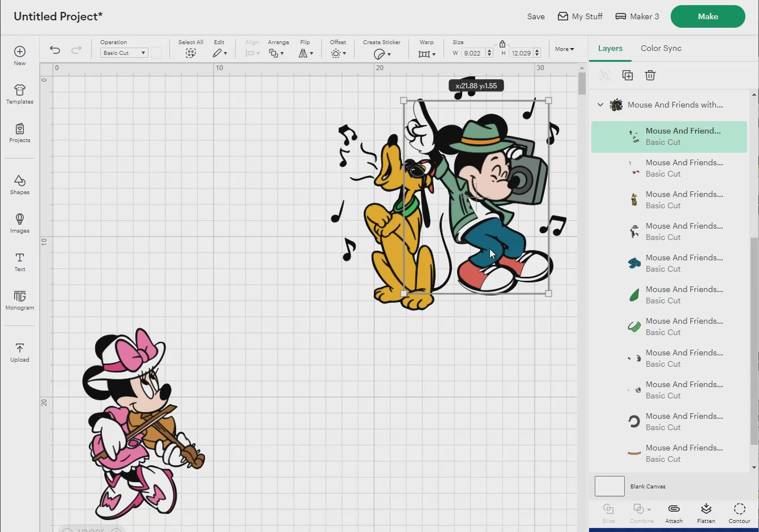Select the green collar layer
This screenshot has height=532, width=759.
(669, 327)
